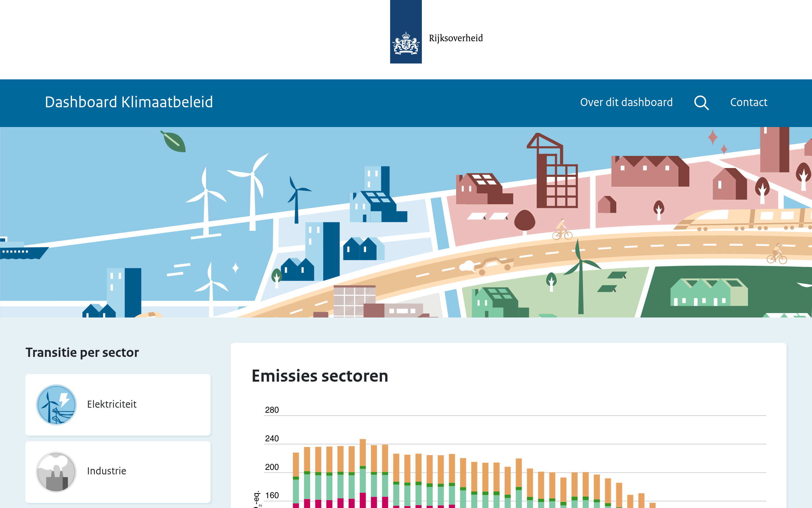Click the tallest bar in the emissions chart

tap(363, 473)
